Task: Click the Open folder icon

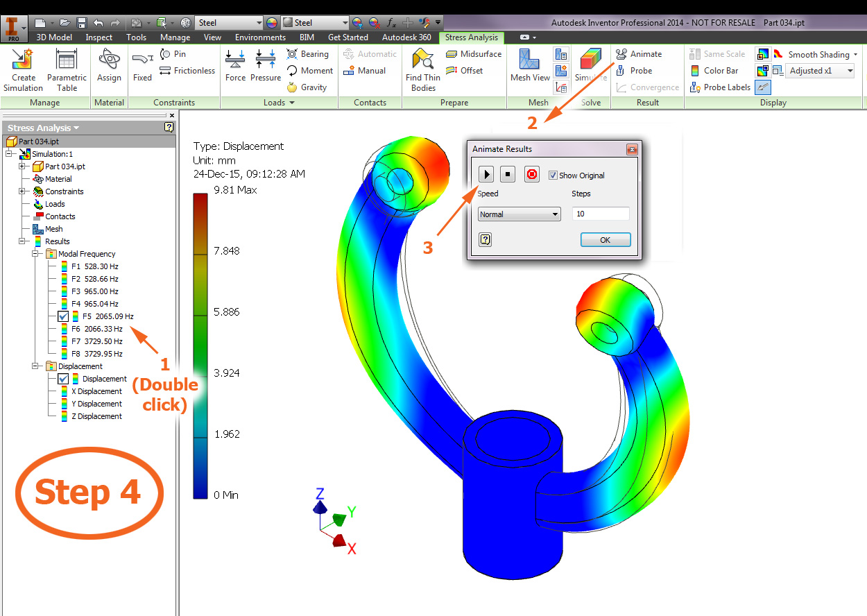Action: (65, 23)
